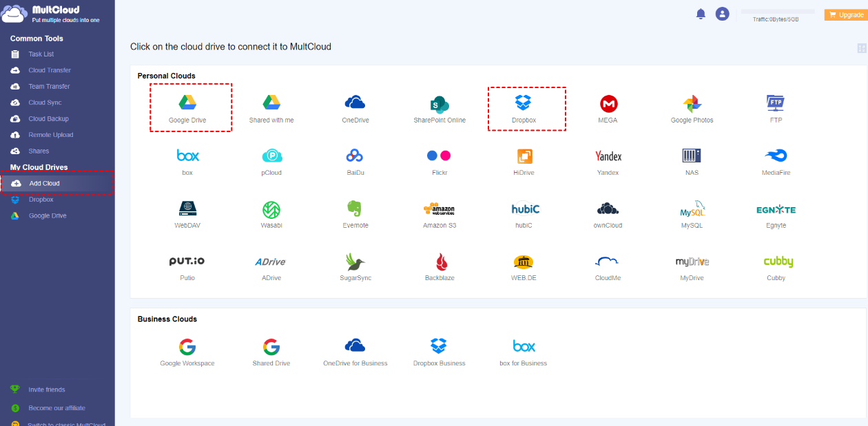
Task: Add box for Business cloud
Action: click(524, 352)
